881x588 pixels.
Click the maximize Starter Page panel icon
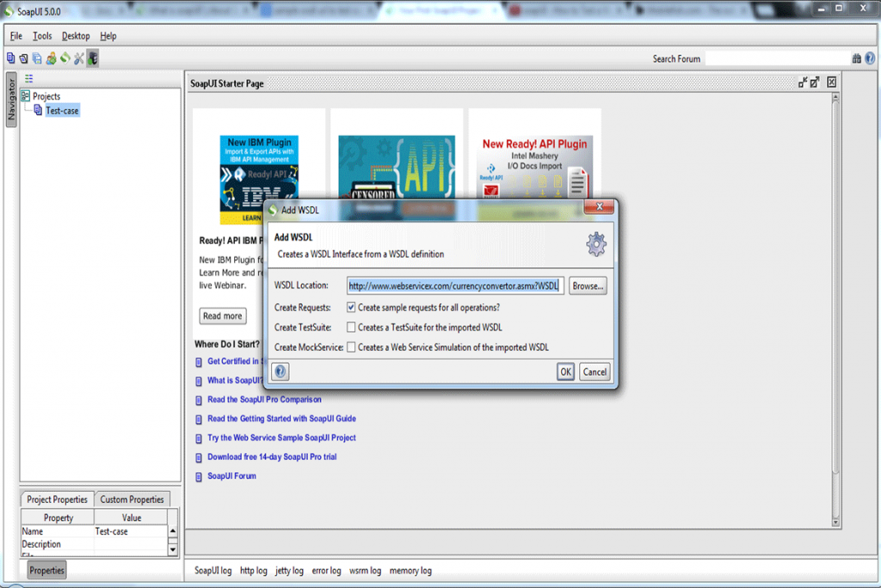[x=815, y=83]
